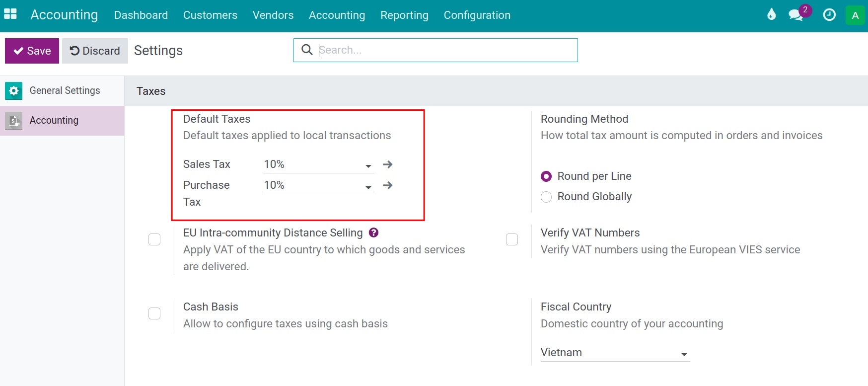Viewport: 868px width, 386px height.
Task: Enable EU Intra-community Distance Selling checkbox
Action: pos(154,239)
